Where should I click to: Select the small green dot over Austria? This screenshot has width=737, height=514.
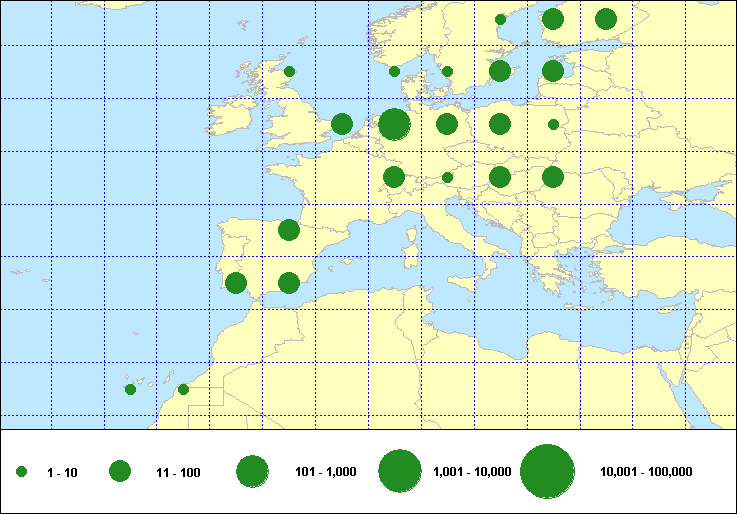tap(447, 178)
